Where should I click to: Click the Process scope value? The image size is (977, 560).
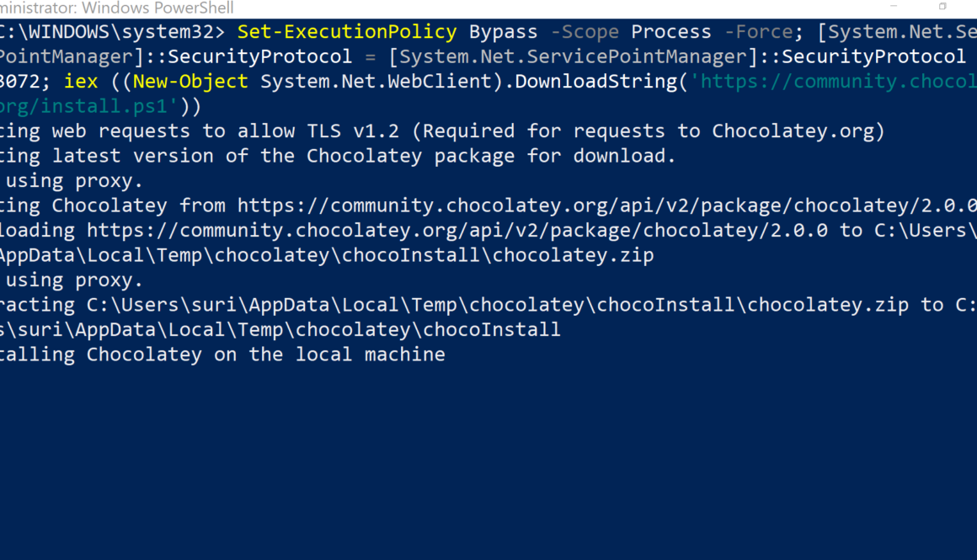671,32
